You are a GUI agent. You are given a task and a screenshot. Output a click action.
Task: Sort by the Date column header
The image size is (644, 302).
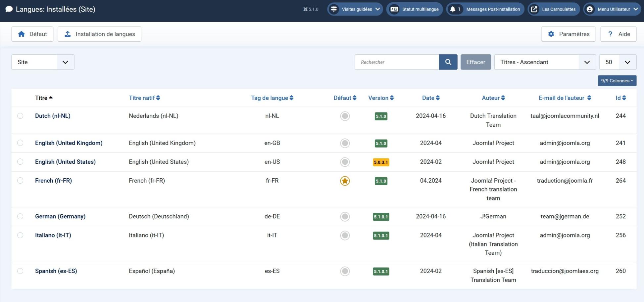coord(431,98)
